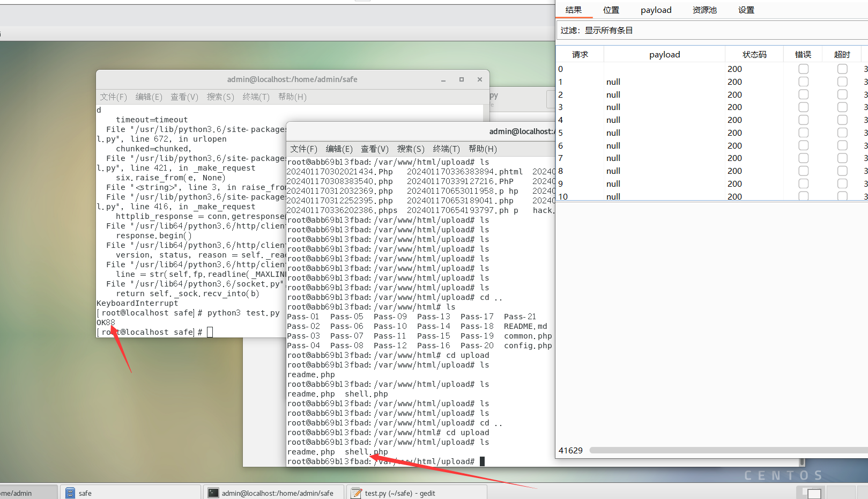This screenshot has width=868, height=499.
Task: Sort by 请求 column header
Action: point(580,54)
